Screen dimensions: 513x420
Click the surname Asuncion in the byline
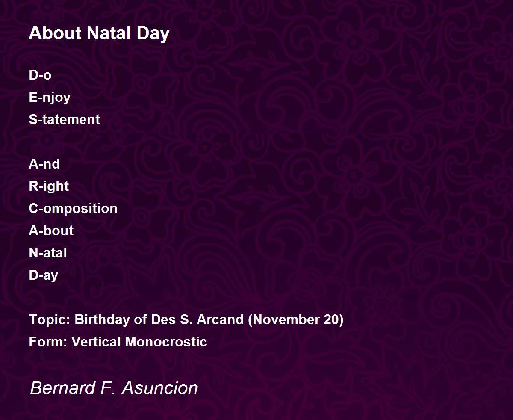click(x=160, y=388)
